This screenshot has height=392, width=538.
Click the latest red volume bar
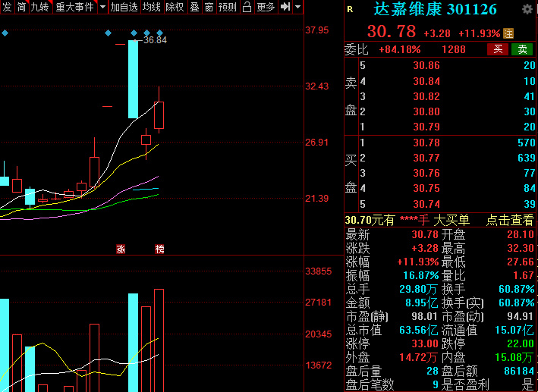[159, 340]
